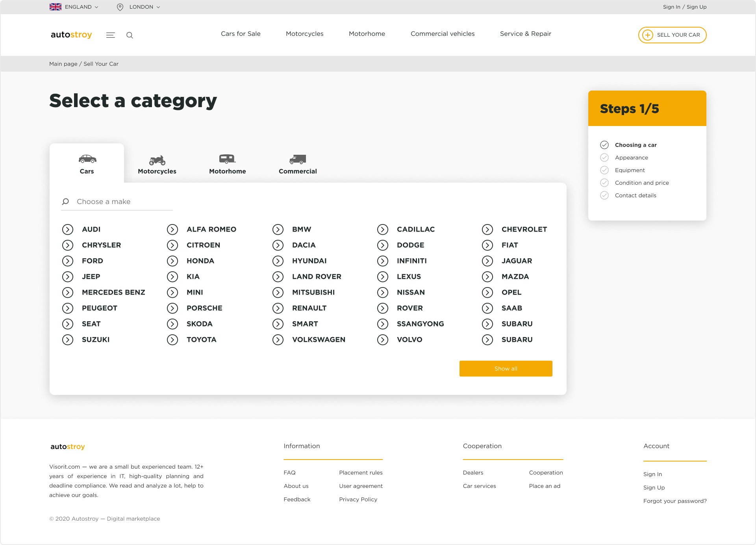Click the Appearance step checkmark
The height and width of the screenshot is (545, 756).
click(604, 158)
